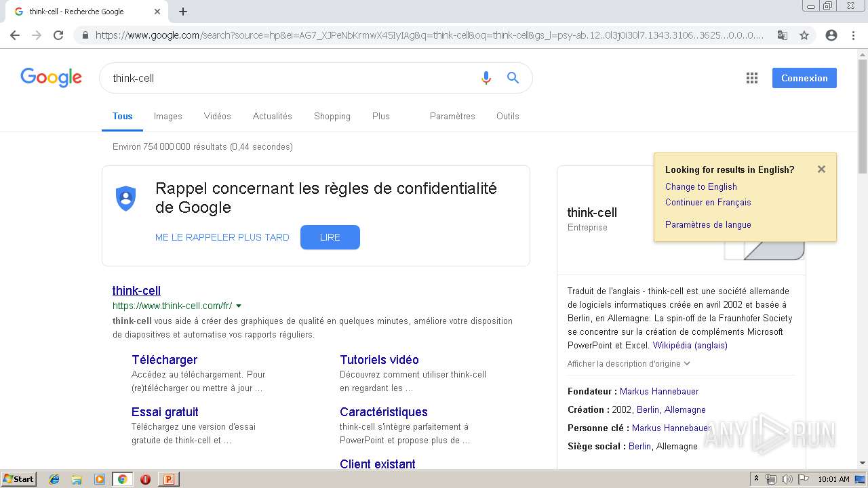Click the volume speaker tray icon
The image size is (868, 488).
[x=787, y=479]
